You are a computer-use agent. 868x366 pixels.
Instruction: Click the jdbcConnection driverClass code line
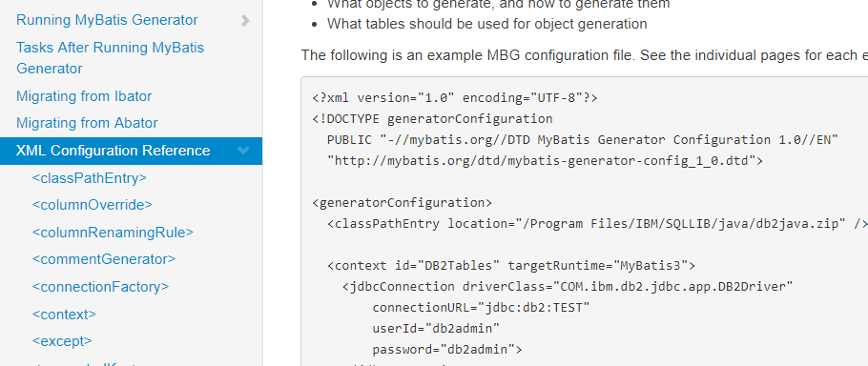click(x=568, y=287)
